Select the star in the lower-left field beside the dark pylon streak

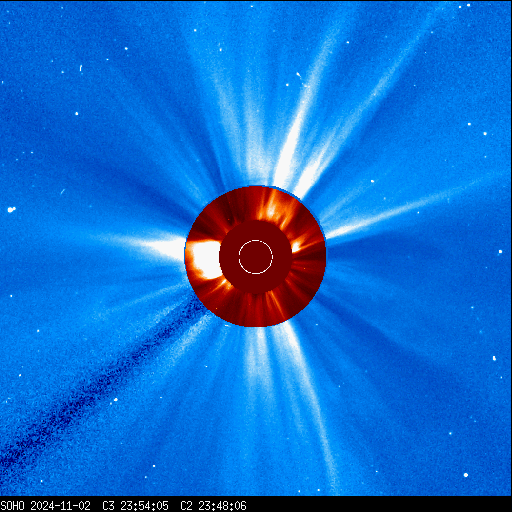pos(116,399)
